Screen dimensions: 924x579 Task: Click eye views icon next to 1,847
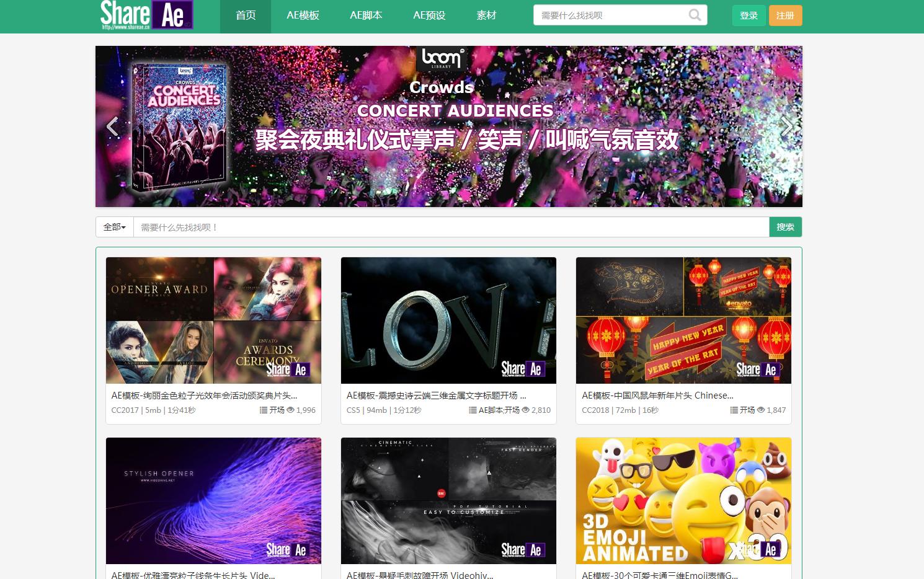pos(761,410)
